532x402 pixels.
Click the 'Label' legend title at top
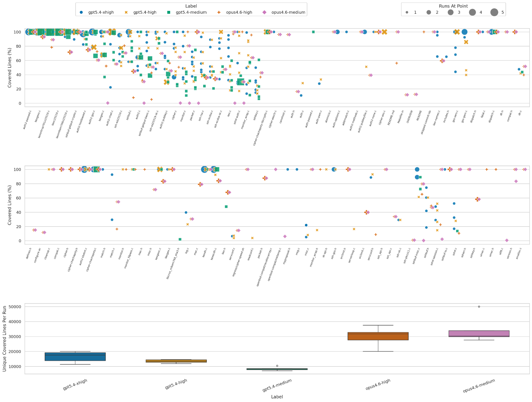pyautogui.click(x=191, y=6)
